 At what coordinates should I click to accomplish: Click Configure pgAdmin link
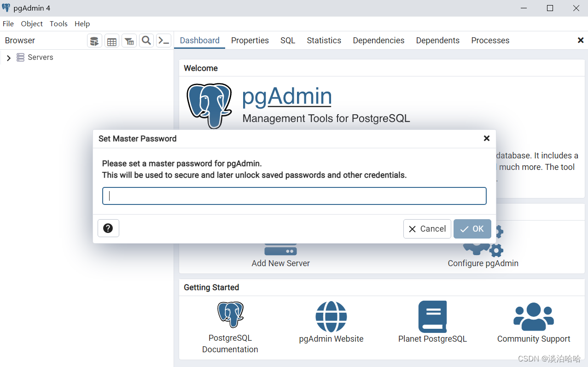pos(483,263)
